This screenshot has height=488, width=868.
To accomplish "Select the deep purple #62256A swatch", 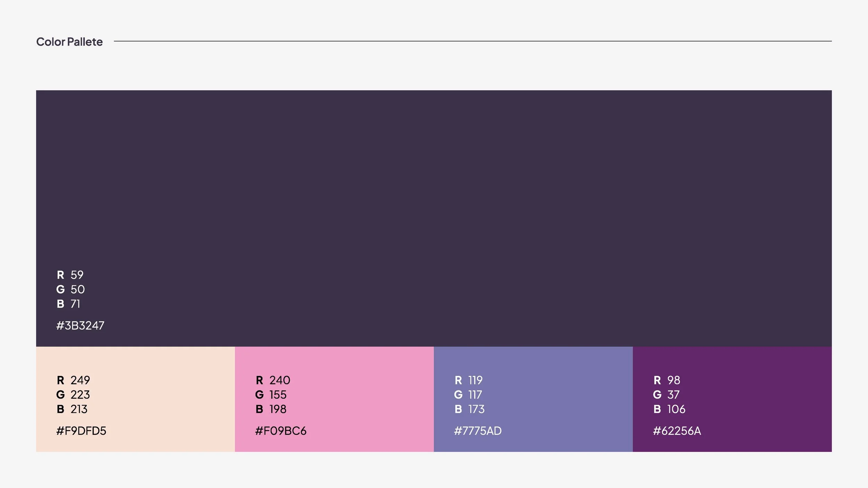I will [732, 399].
